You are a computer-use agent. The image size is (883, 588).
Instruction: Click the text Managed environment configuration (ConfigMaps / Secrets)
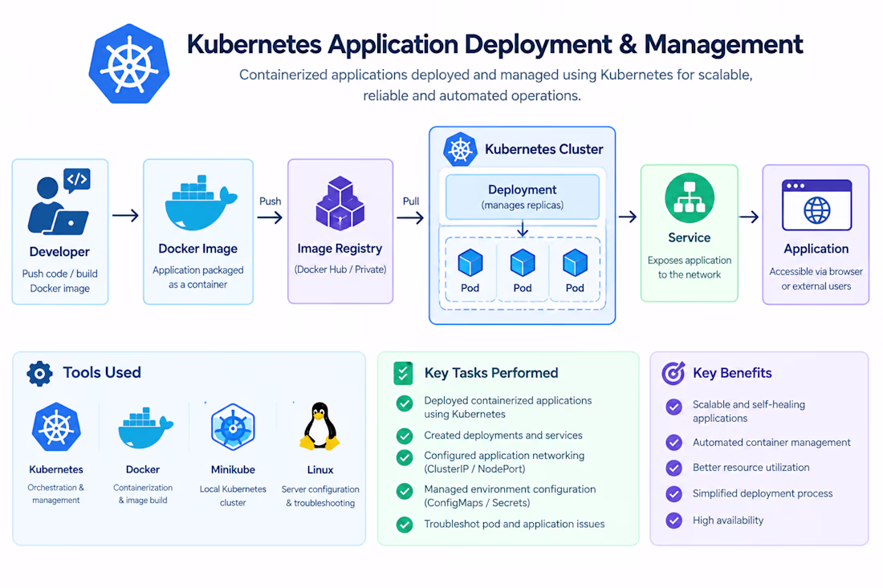click(x=510, y=496)
